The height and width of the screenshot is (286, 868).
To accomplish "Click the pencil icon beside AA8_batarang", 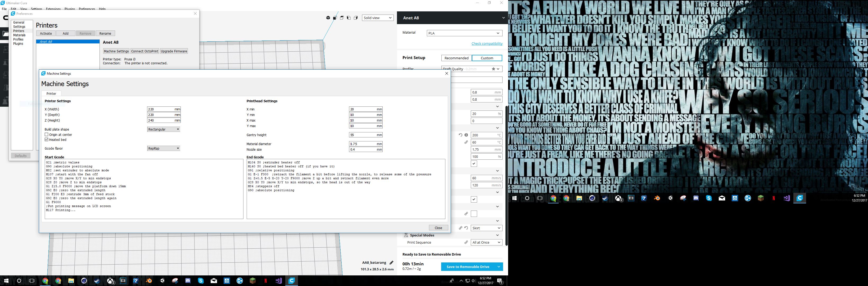I will pyautogui.click(x=391, y=263).
